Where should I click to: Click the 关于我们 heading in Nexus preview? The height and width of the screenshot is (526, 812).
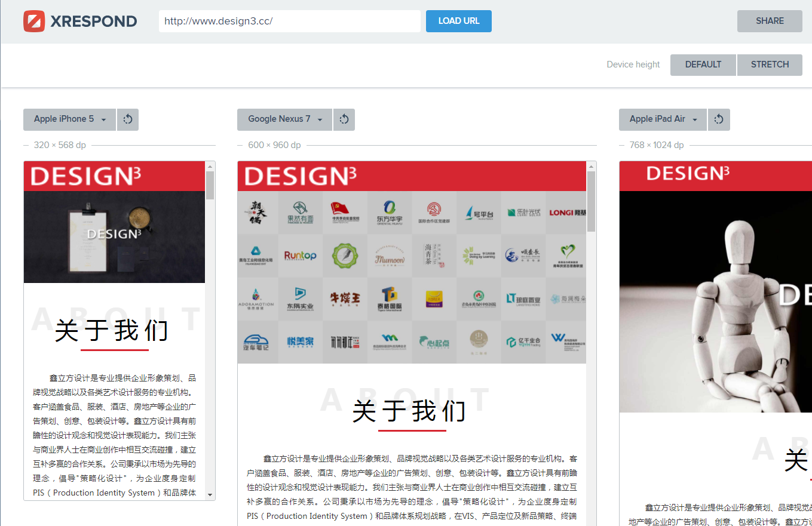pos(409,411)
